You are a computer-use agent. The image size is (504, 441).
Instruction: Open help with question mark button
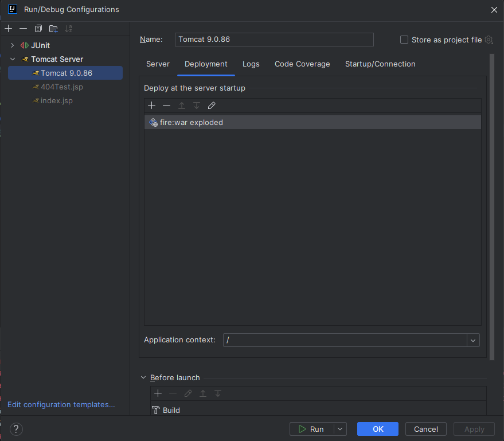click(x=16, y=429)
